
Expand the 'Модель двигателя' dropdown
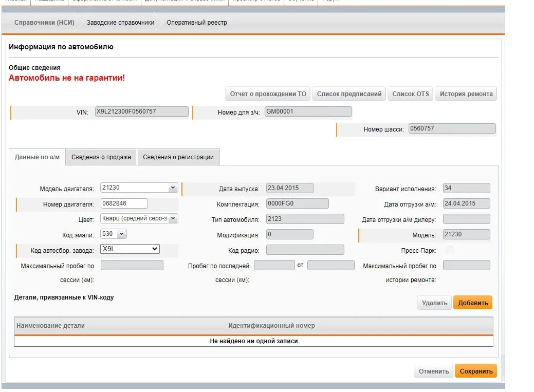pyautogui.click(x=173, y=188)
